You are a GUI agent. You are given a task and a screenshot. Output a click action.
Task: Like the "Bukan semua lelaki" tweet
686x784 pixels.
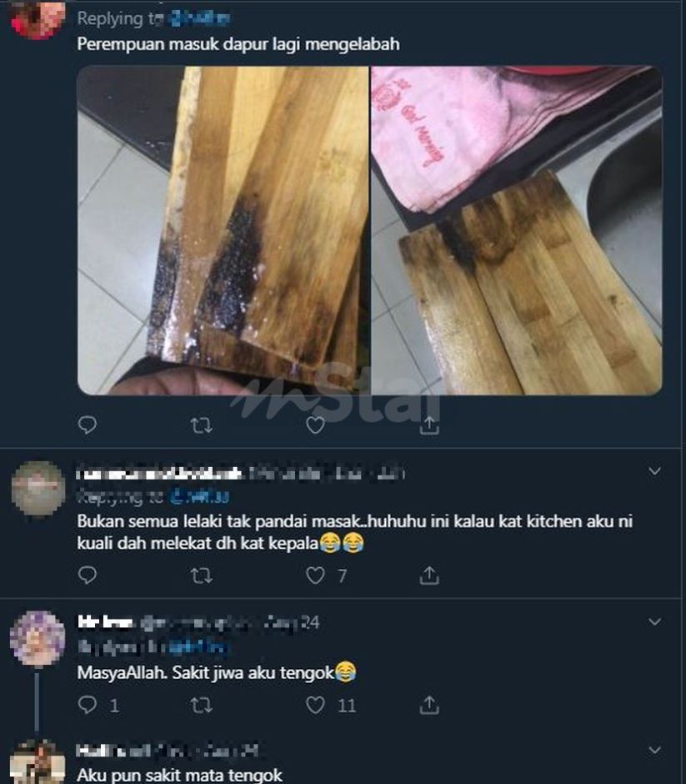coord(315,575)
